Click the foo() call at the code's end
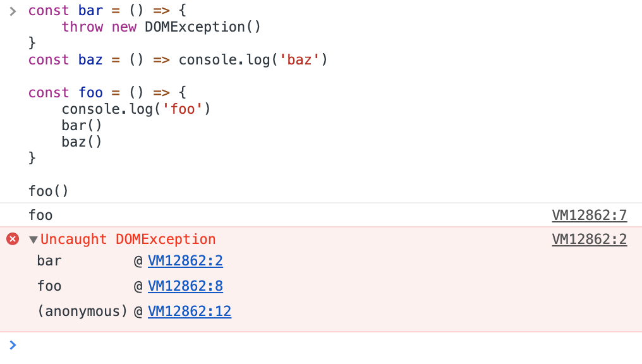Image resolution: width=642 pixels, height=364 pixels. [x=48, y=191]
